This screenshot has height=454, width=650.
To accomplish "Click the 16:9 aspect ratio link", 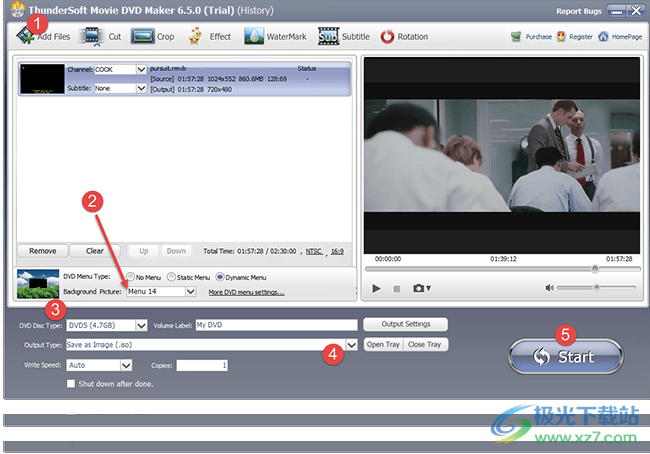I will coord(337,251).
